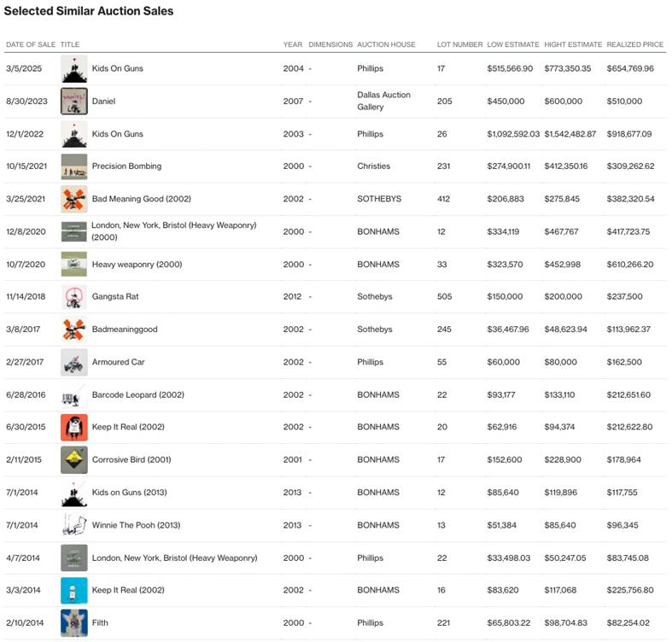This screenshot has width=672, height=642.
Task: Open the Filth artwork thumbnail
Action: tap(74, 623)
